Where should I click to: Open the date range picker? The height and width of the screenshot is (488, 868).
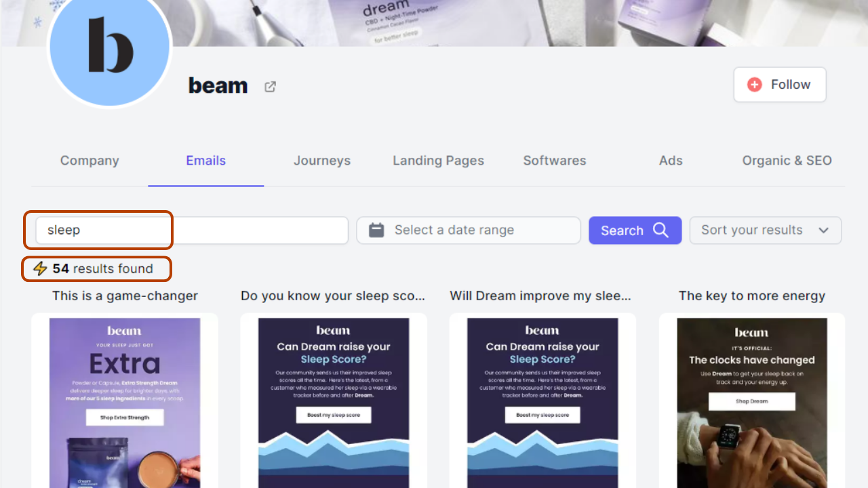tap(469, 230)
